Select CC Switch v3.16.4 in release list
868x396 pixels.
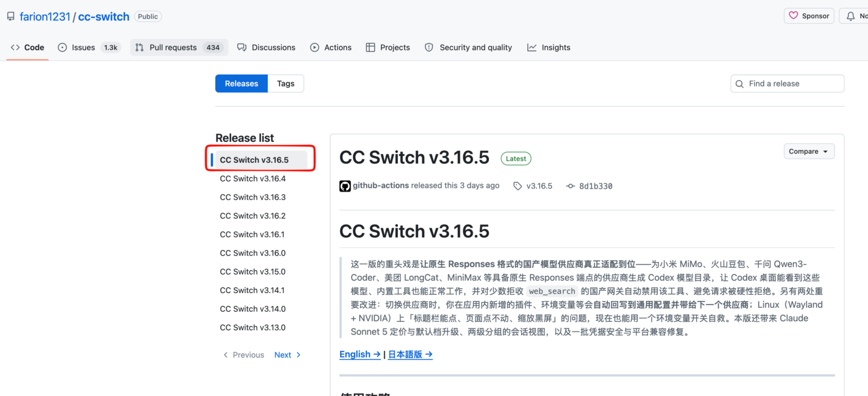tap(253, 179)
